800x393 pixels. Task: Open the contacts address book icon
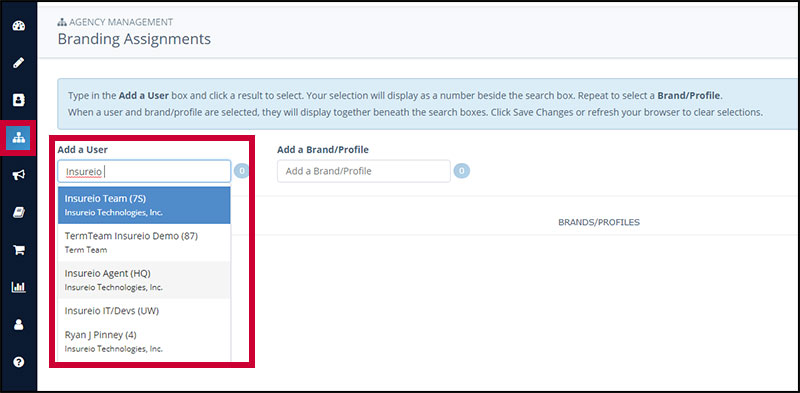click(18, 101)
